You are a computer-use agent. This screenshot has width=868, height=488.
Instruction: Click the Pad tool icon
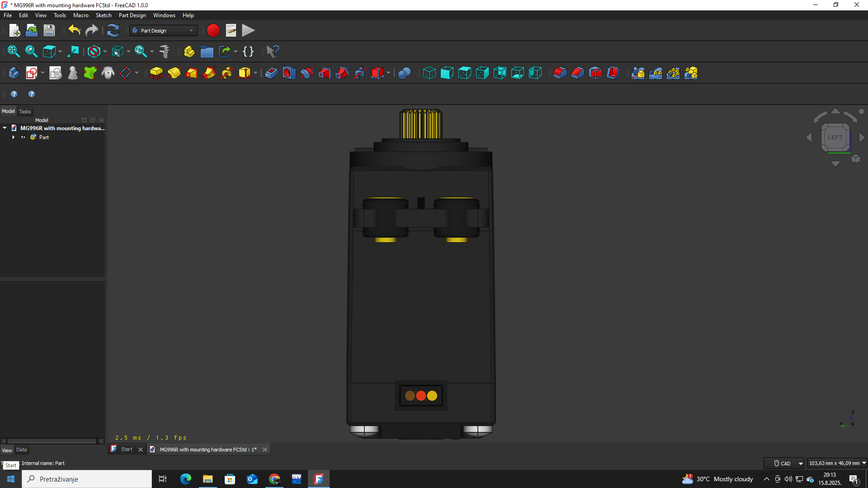coord(156,73)
